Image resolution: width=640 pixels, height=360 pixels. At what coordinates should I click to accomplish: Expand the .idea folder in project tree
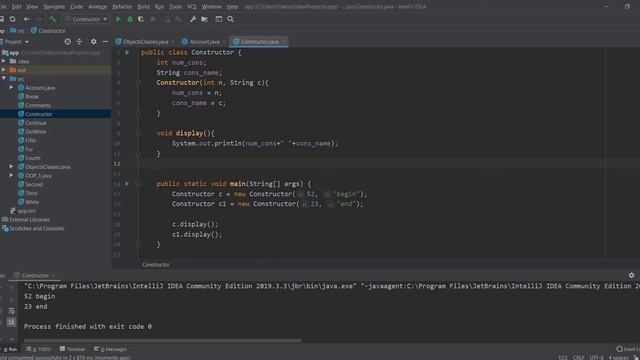point(4,61)
